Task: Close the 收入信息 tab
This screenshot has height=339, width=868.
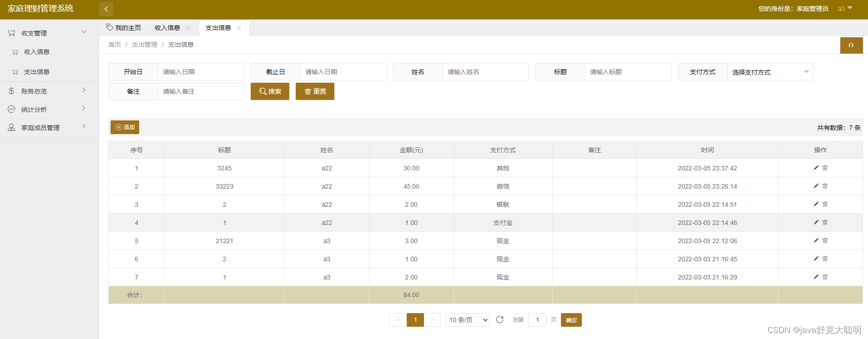Action: (x=188, y=28)
